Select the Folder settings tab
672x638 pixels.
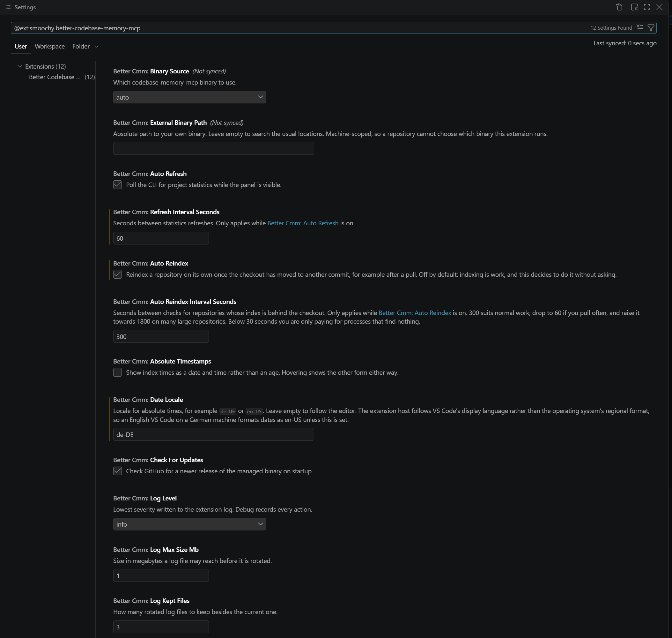tap(81, 46)
